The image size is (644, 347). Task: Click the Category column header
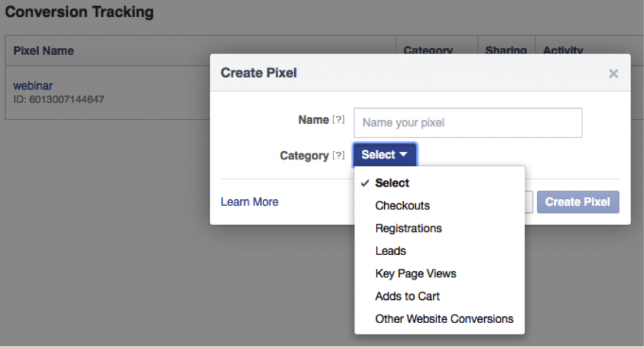pos(428,50)
